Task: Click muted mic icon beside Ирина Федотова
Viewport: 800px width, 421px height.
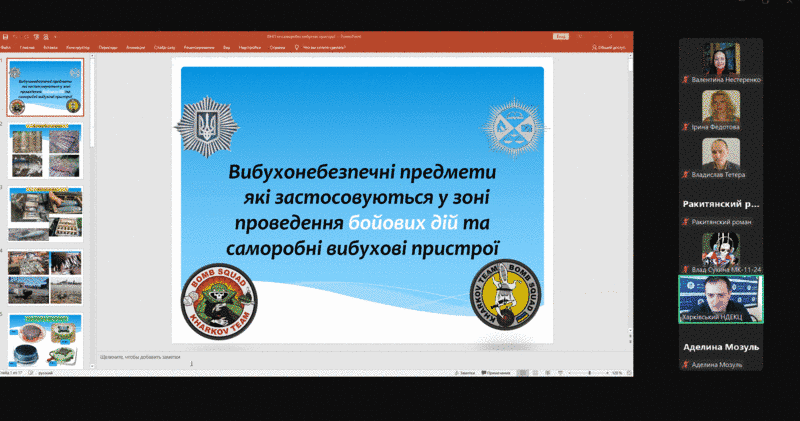Action: tap(686, 127)
